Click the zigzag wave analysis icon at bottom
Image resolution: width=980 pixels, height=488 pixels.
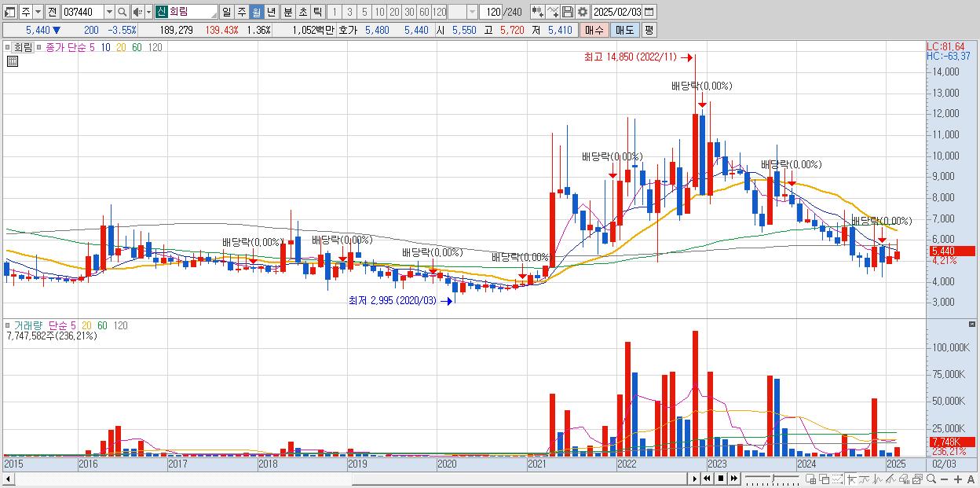tap(878, 479)
